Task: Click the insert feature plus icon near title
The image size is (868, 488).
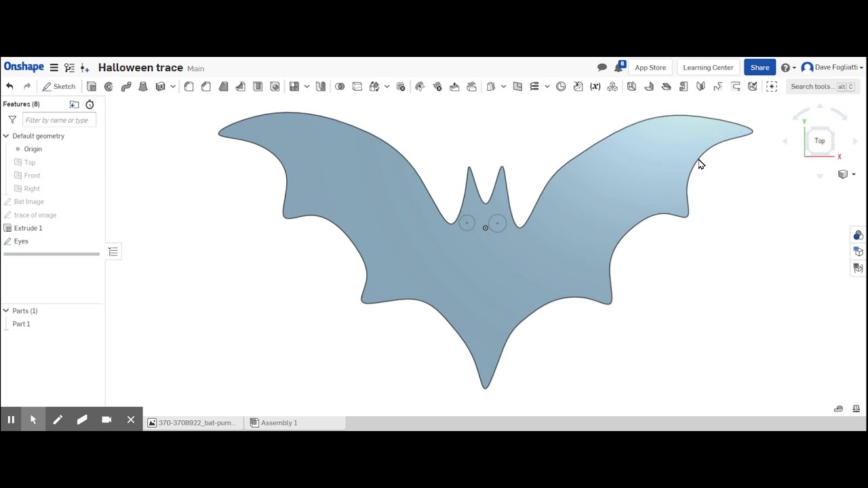Action: (x=85, y=68)
